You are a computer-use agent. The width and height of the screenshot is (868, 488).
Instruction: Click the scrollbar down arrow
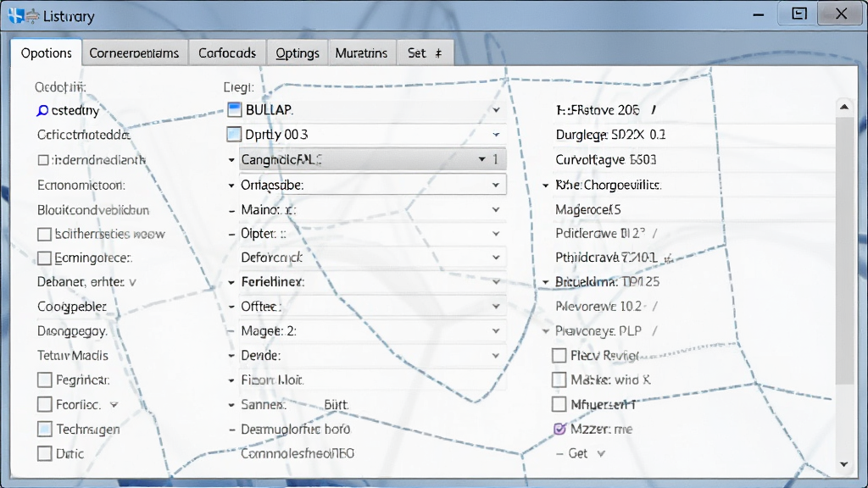tap(844, 464)
